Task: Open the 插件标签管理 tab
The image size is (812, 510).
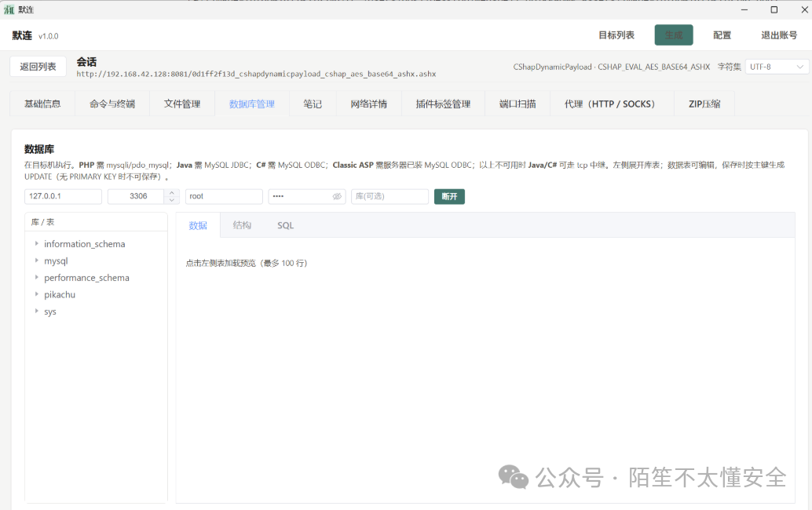Action: pos(443,104)
